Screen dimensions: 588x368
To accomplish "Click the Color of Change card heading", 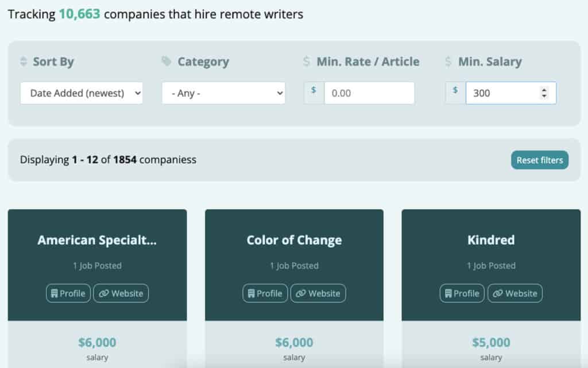I will (x=294, y=240).
